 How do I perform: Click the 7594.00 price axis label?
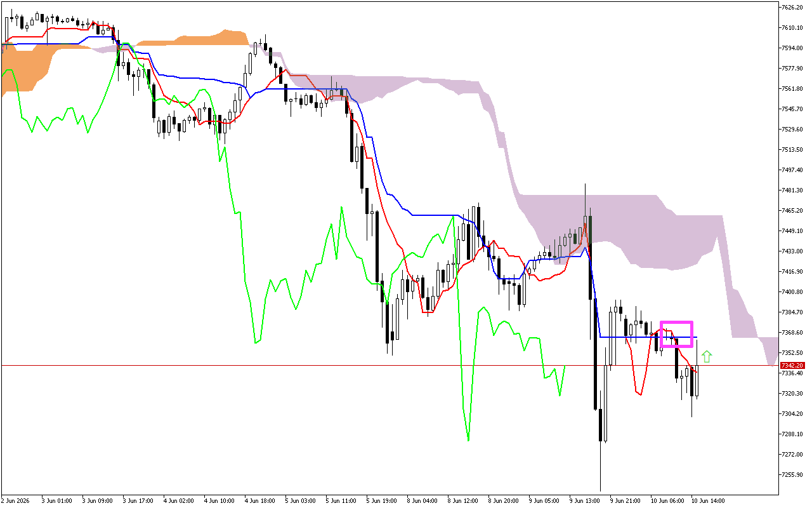coord(793,48)
